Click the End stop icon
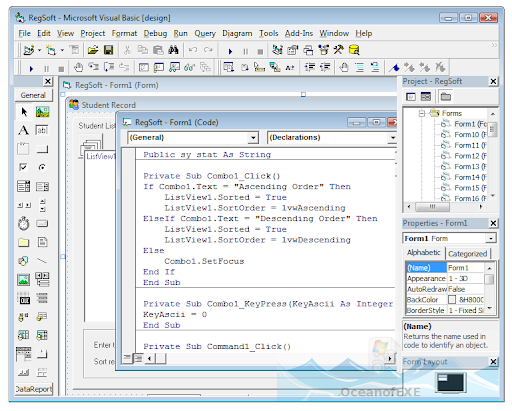This screenshot has height=411, width=512. (260, 51)
